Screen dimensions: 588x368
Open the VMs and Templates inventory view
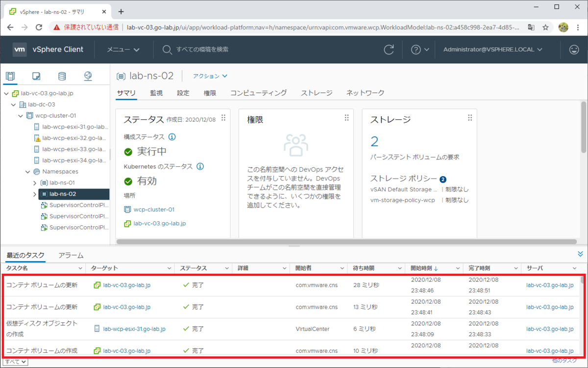[36, 76]
